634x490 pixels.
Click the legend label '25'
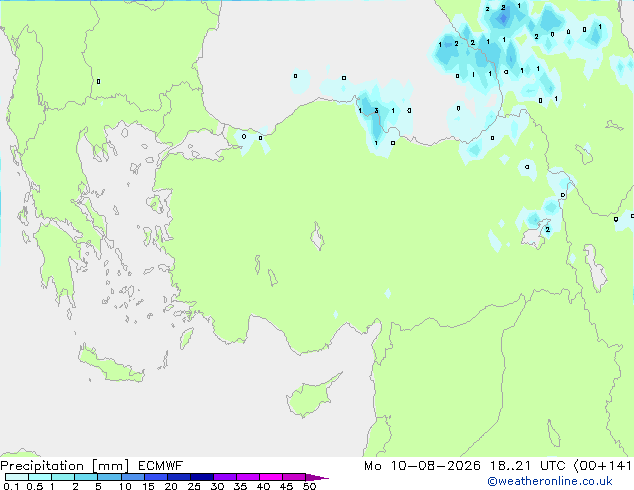point(194,486)
